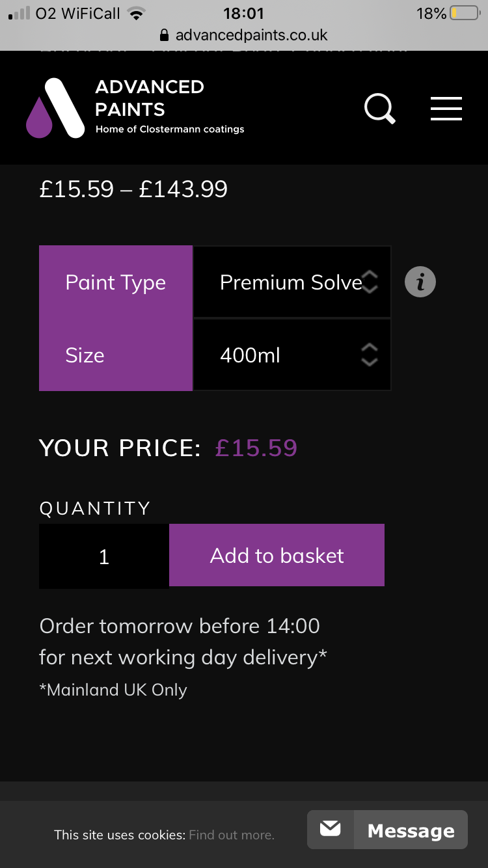Tap the Size label cell
Image resolution: width=488 pixels, height=868 pixels.
coord(116,355)
